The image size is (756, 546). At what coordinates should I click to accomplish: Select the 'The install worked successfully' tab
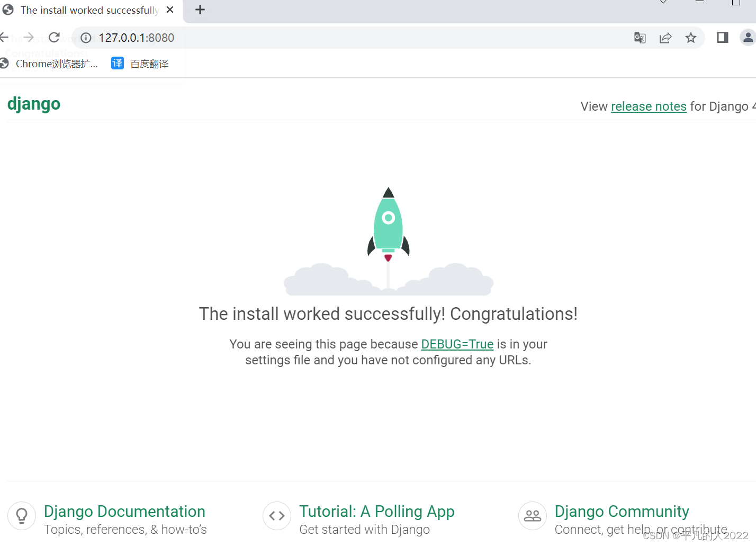[x=91, y=11]
